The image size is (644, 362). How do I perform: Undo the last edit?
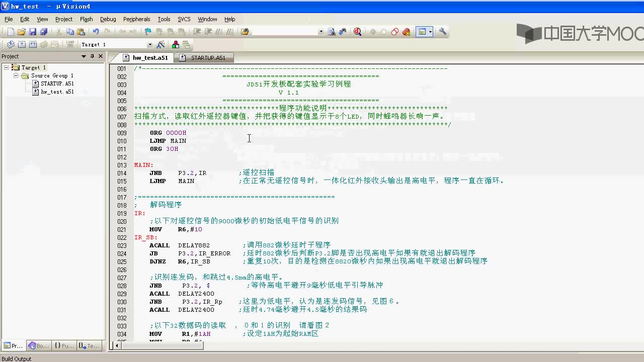click(x=96, y=32)
